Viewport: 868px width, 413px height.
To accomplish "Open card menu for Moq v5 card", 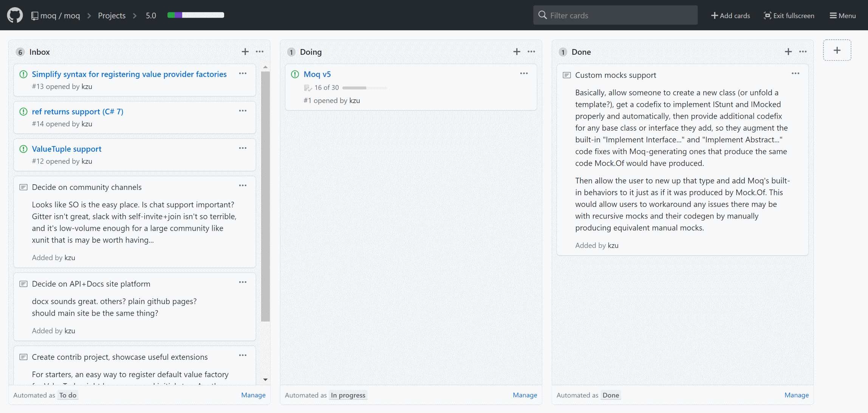I will [x=524, y=73].
